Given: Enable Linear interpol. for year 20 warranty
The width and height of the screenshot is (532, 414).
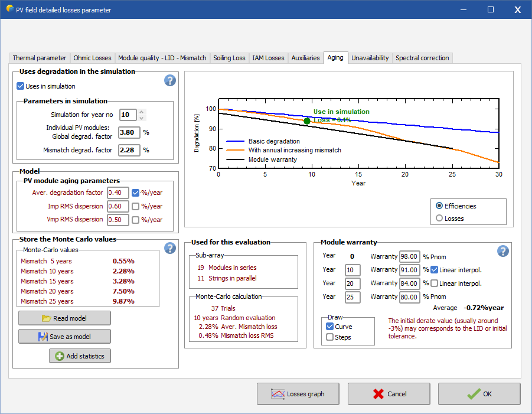Looking at the screenshot, I should point(434,283).
